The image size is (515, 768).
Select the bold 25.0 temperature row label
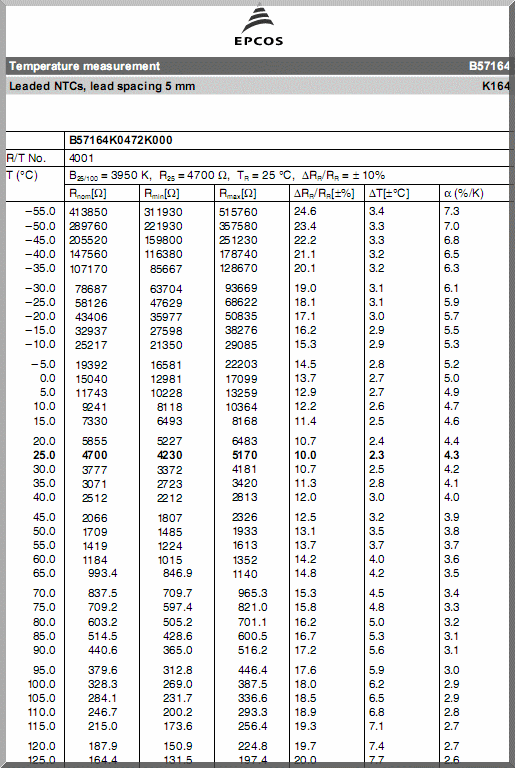click(44, 455)
